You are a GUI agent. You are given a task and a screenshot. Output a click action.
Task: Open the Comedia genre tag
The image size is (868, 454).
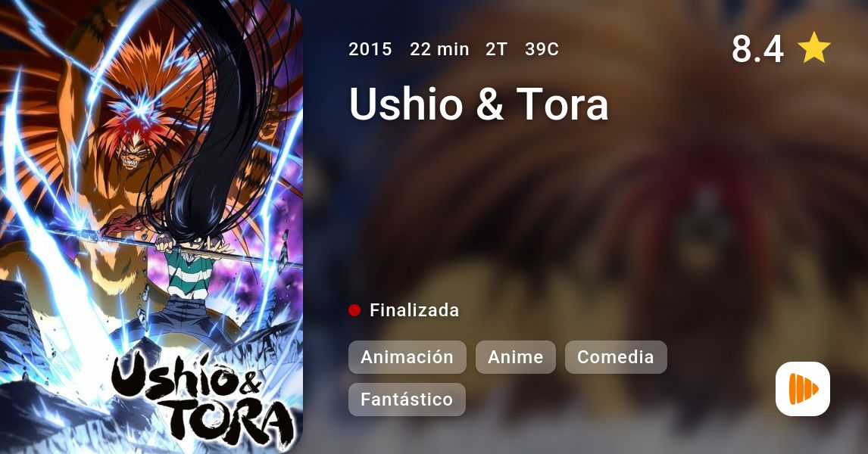[x=616, y=357]
